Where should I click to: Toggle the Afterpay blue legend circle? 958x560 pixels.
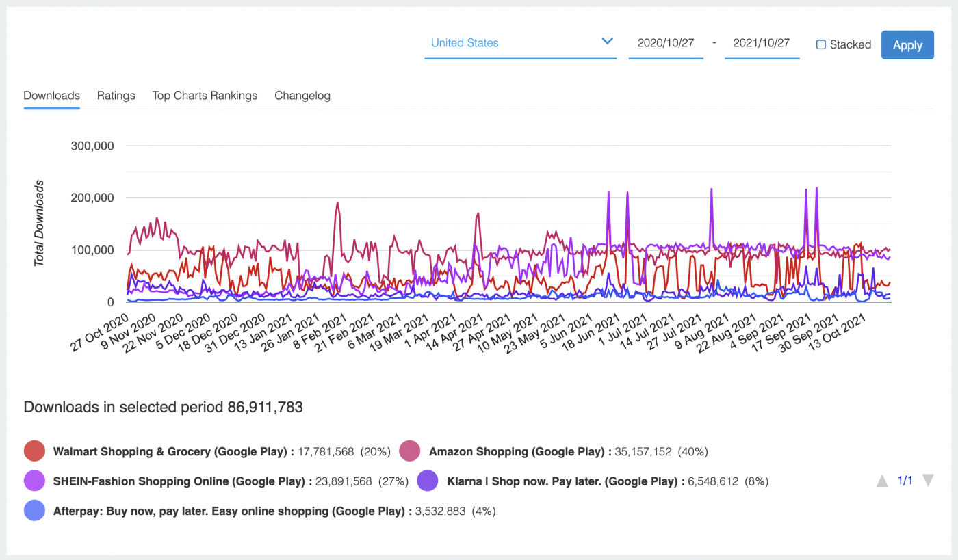tap(34, 511)
